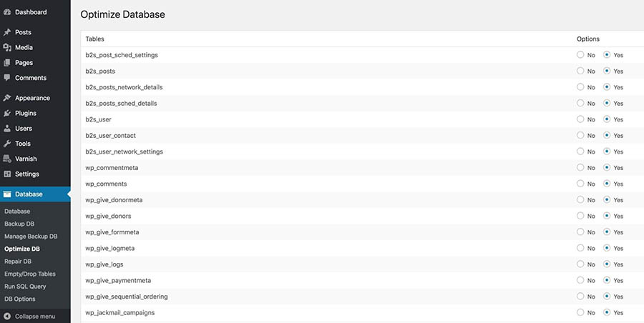Screen dimensions: 644x323
Task: Click the Collapse menu arrow icon
Action: point(7,317)
